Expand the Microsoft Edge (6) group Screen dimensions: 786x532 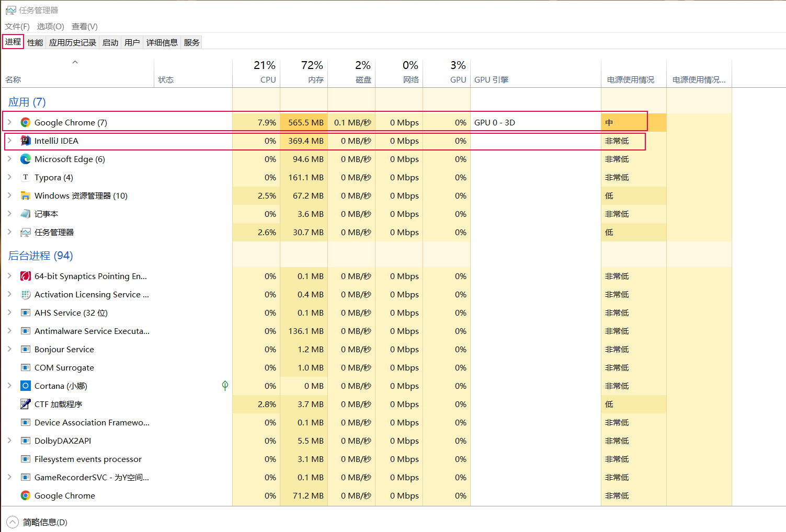pyautogui.click(x=9, y=158)
